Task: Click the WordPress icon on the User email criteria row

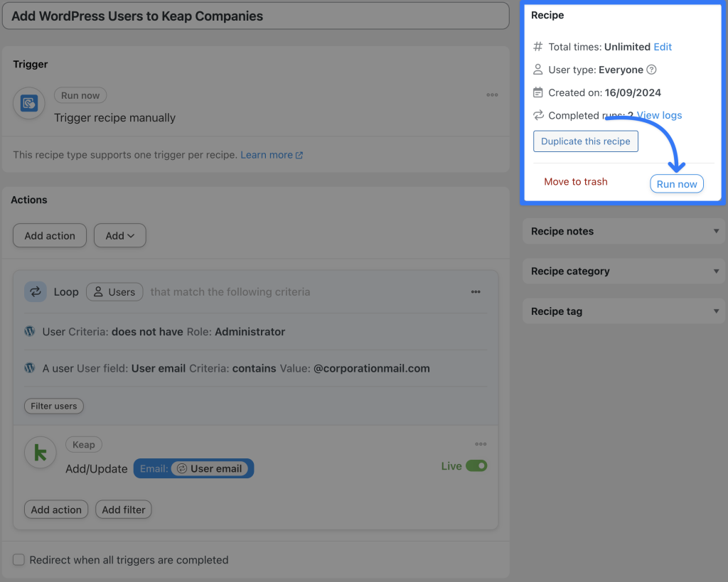Action: coord(29,368)
